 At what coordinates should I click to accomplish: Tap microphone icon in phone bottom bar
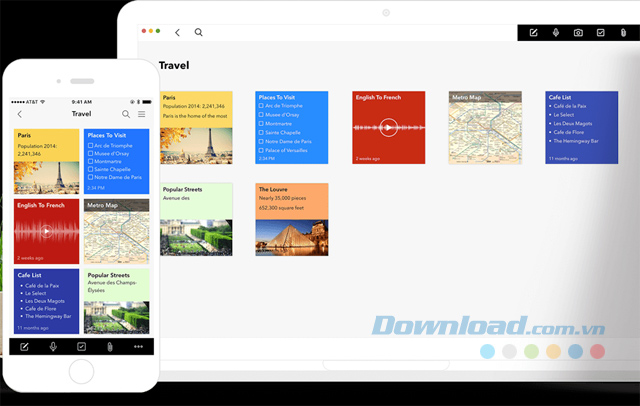(53, 347)
